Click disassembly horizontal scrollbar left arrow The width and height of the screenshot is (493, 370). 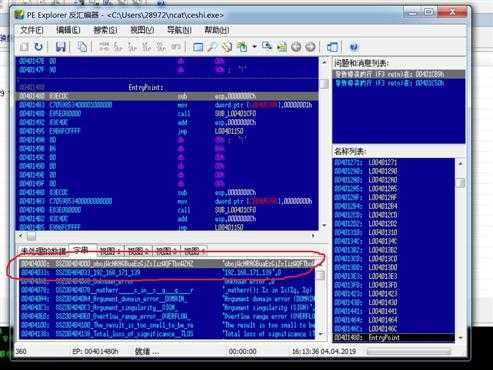(21, 236)
